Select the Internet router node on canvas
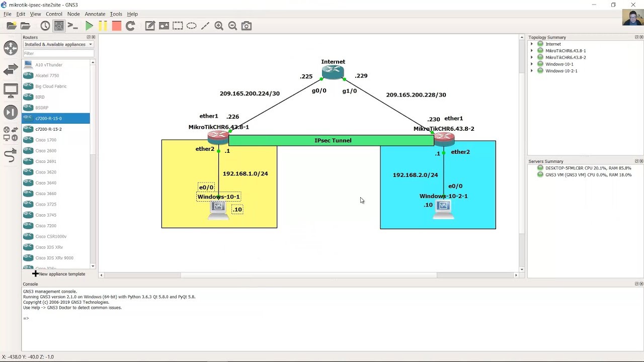This screenshot has width=644, height=362. tap(333, 72)
